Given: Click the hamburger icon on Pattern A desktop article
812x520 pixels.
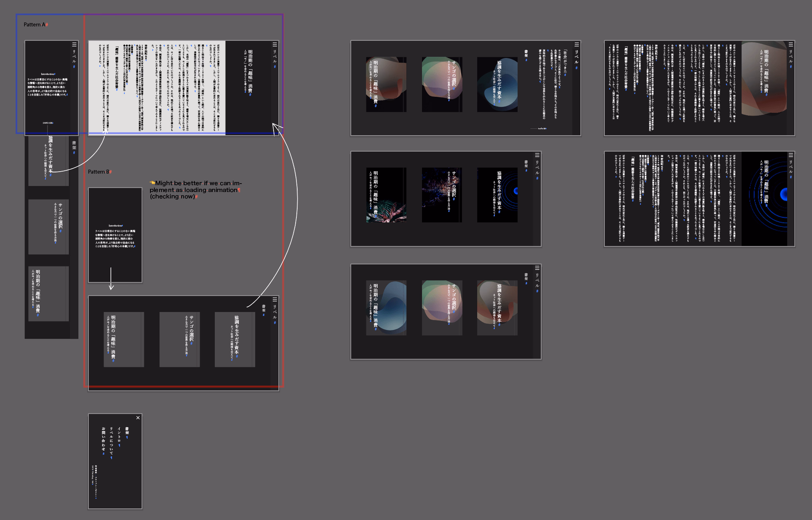Looking at the screenshot, I should click(x=275, y=44).
